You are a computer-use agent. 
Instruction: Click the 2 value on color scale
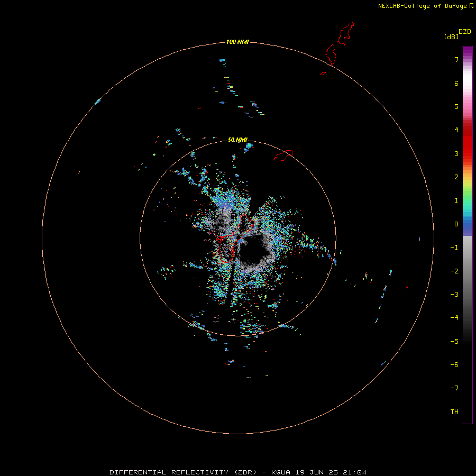[x=456, y=177]
